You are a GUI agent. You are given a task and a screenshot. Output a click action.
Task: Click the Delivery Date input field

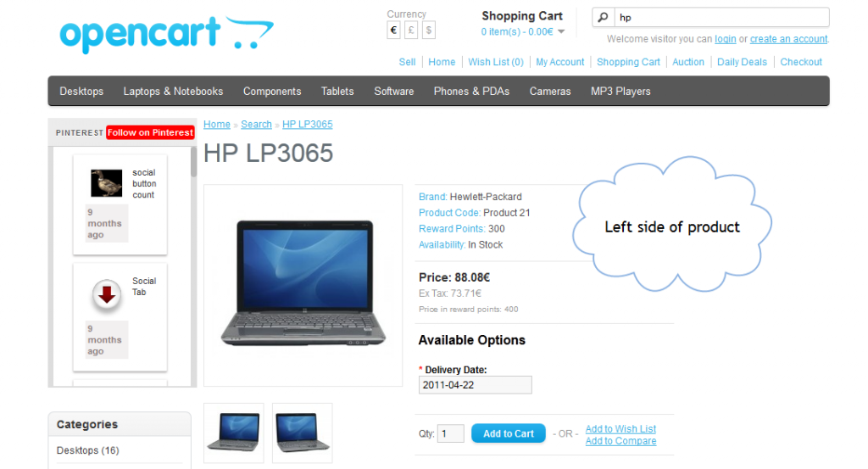[x=475, y=385]
